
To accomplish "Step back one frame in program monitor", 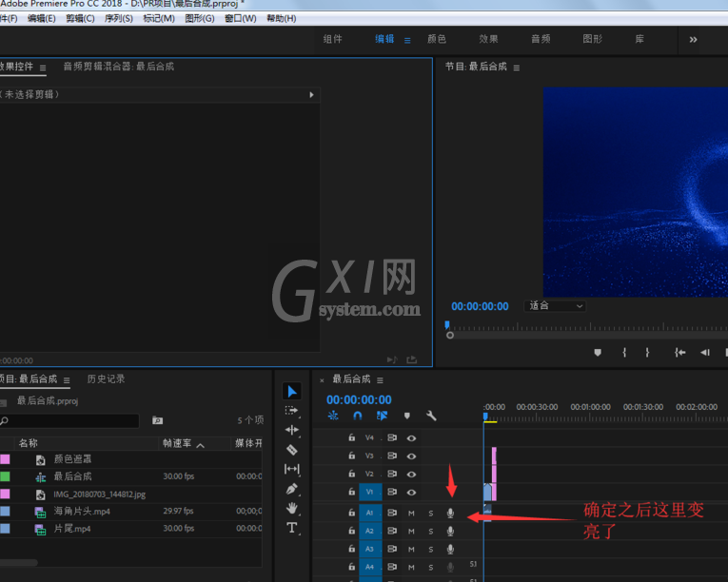I will pyautogui.click(x=705, y=353).
